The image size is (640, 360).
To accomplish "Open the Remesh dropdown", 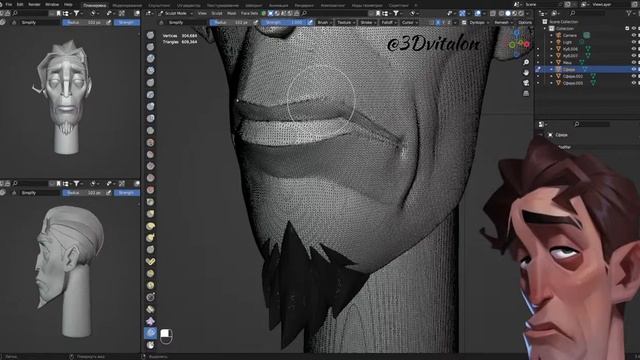I will coord(503,22).
